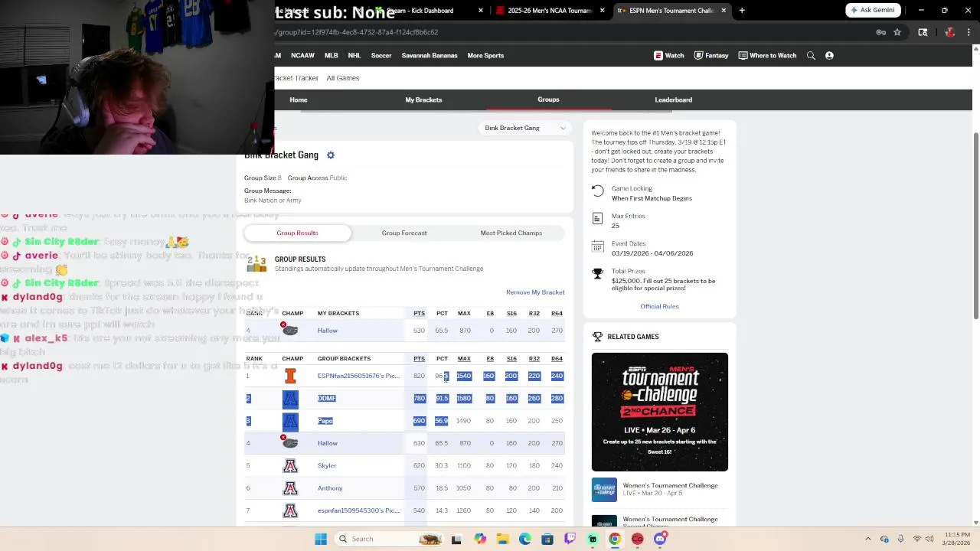
Task: Open the NCAAW nav item
Action: coord(302,56)
